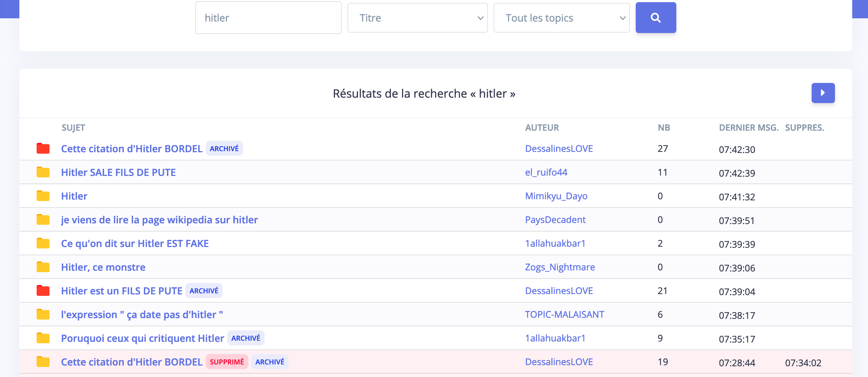Image resolution: width=868 pixels, height=377 pixels.
Task: Click deletion time 07:34:02
Action: [803, 363]
